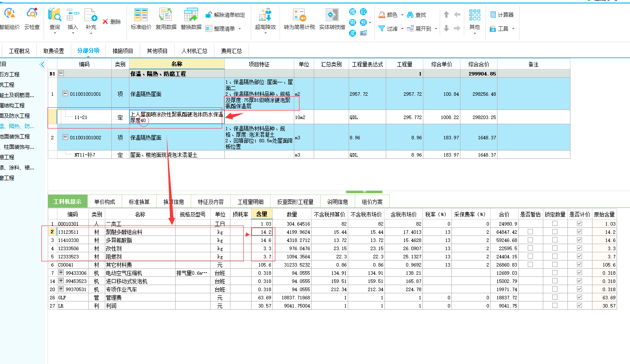Open the 云检查 cloud check tool
This screenshot has width=630, height=364.
(32, 14)
